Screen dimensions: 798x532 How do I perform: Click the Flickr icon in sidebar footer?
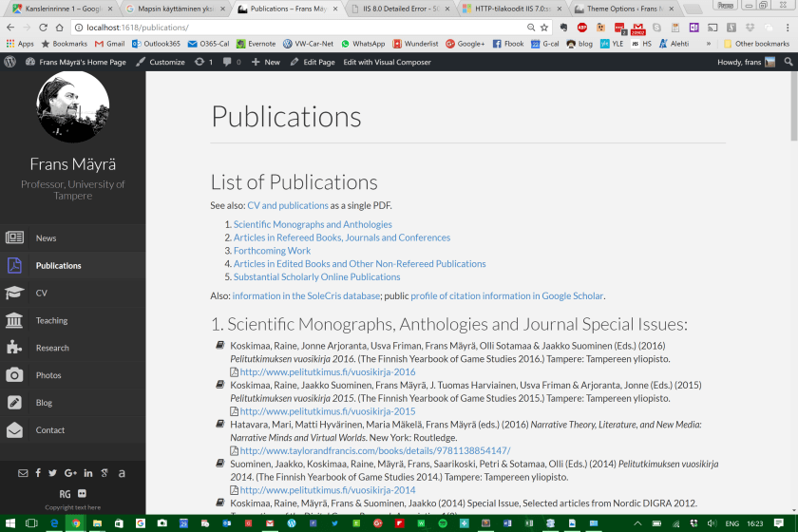click(82, 493)
